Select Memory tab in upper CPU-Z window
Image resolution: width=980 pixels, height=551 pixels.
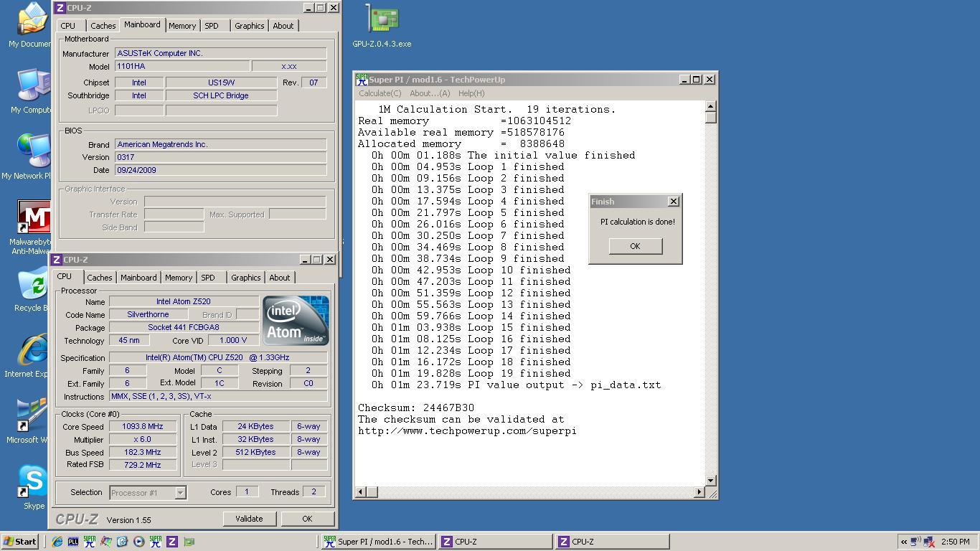pyautogui.click(x=182, y=26)
